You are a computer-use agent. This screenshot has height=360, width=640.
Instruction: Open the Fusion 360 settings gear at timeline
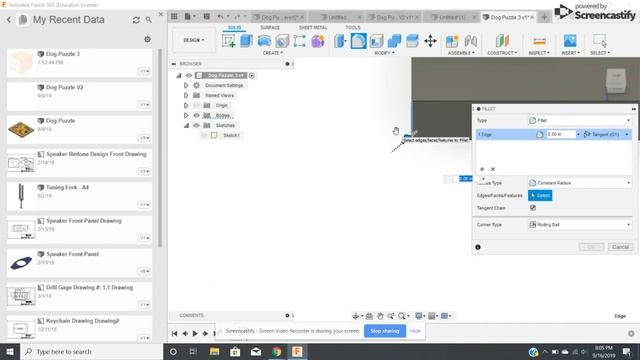click(x=631, y=333)
